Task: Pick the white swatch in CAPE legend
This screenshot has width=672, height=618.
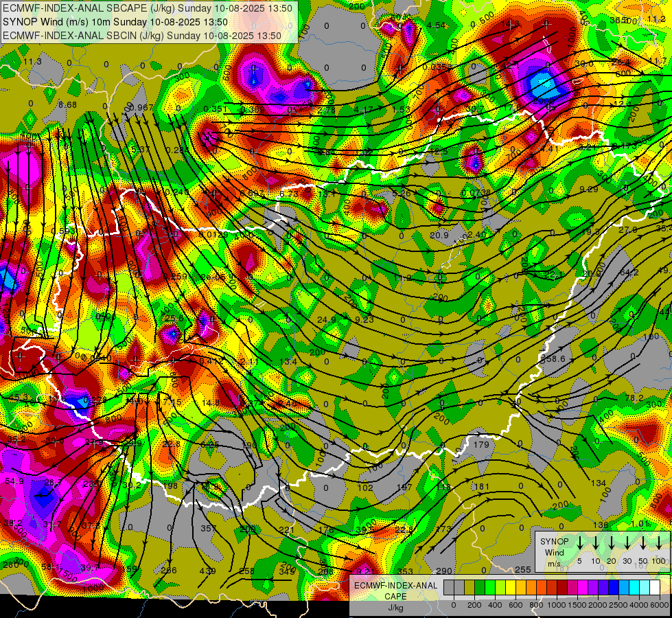Action: click(656, 587)
